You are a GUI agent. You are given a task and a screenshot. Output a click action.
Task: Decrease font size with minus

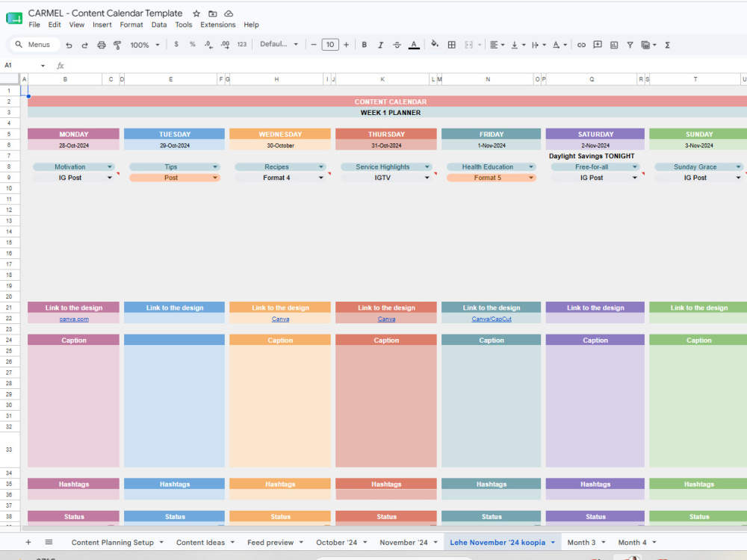pos(314,45)
